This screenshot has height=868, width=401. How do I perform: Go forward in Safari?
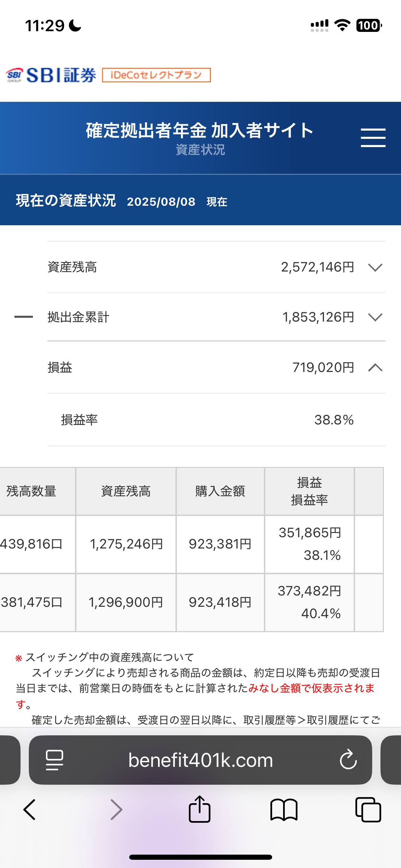[x=116, y=810]
